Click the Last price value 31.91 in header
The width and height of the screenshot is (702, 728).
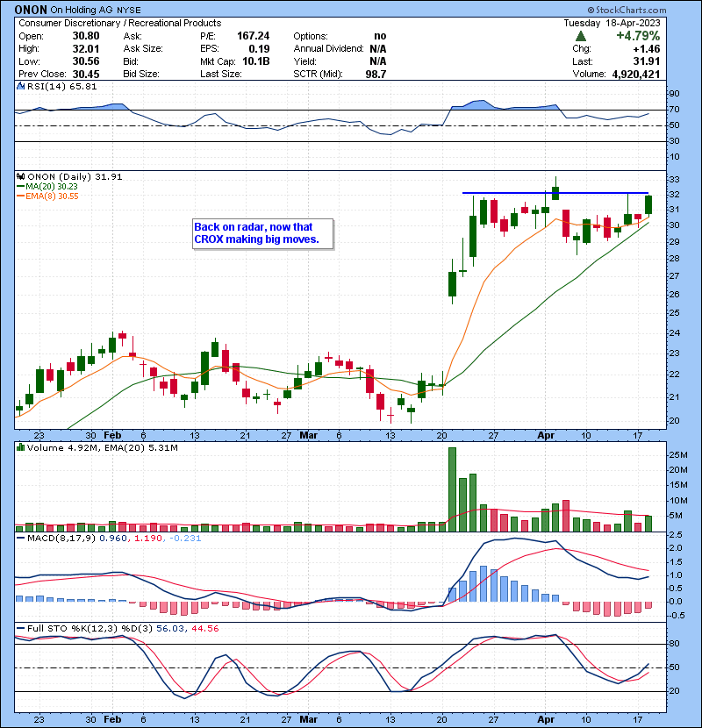coord(647,61)
